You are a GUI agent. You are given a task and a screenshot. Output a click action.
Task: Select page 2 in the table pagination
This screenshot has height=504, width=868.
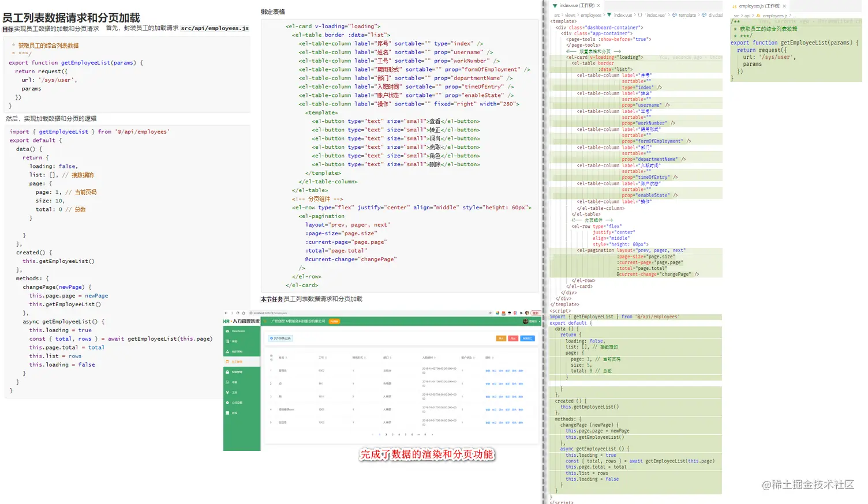(386, 435)
